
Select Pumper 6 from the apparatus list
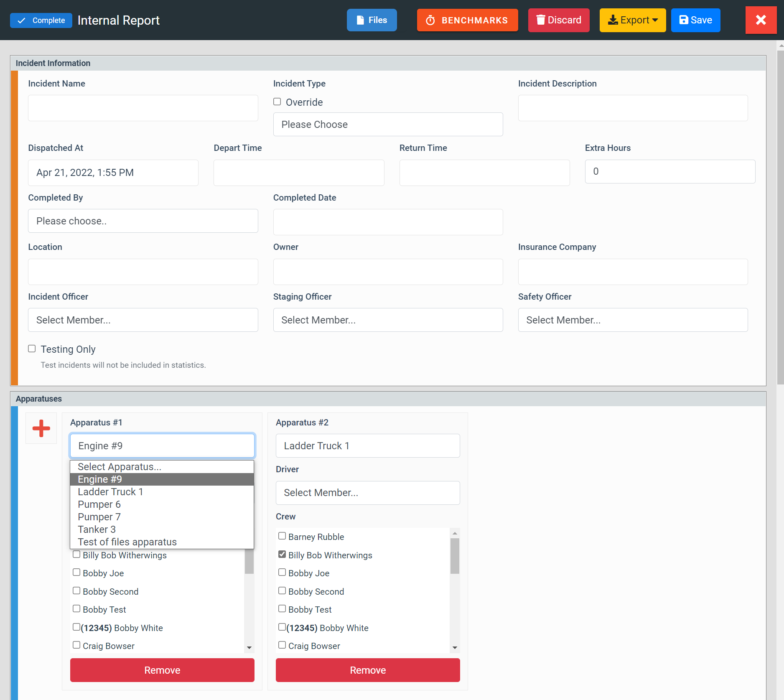click(99, 504)
